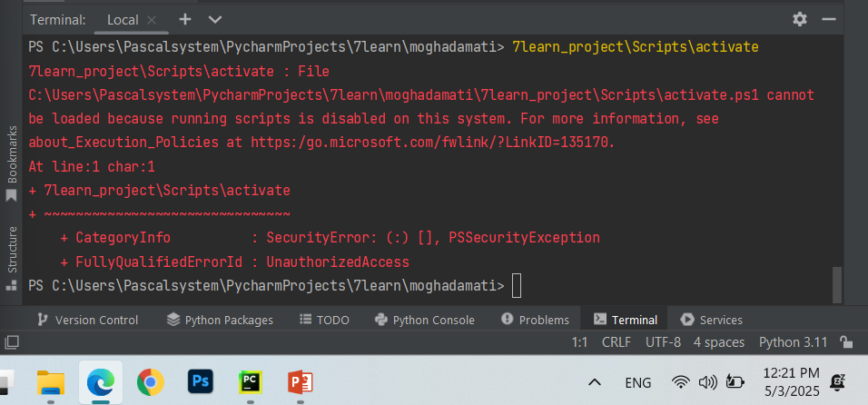The width and height of the screenshot is (868, 405).
Task: Switch the ENG input language
Action: coord(637,382)
